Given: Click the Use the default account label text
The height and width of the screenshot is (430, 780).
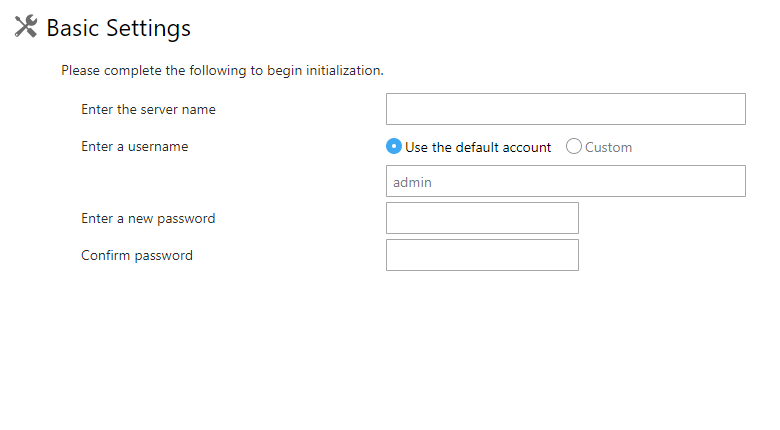Looking at the screenshot, I should coord(478,147).
